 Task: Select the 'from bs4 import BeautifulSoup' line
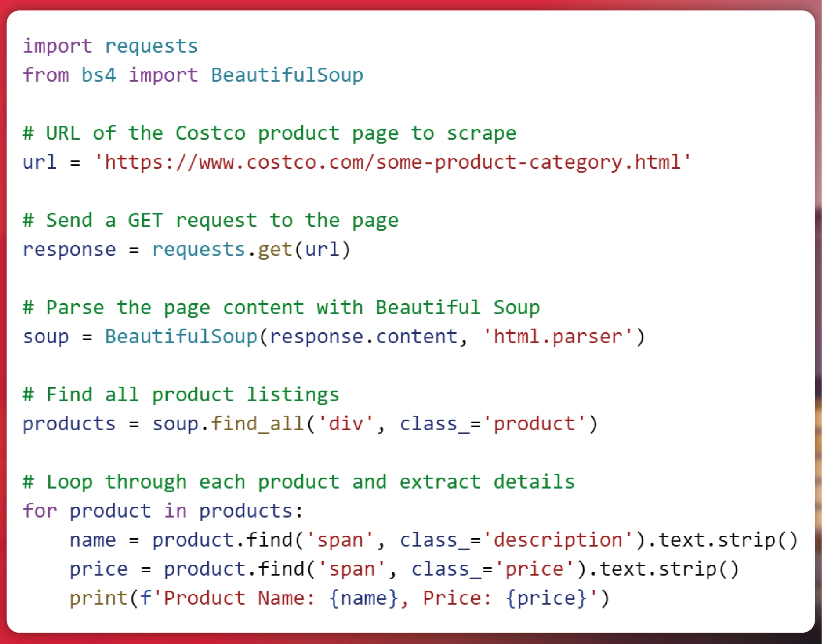tap(193, 75)
